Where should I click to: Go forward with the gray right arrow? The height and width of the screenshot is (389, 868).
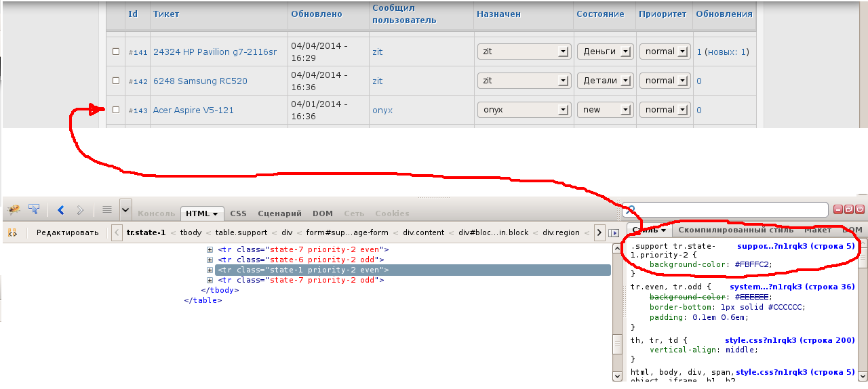[80, 210]
